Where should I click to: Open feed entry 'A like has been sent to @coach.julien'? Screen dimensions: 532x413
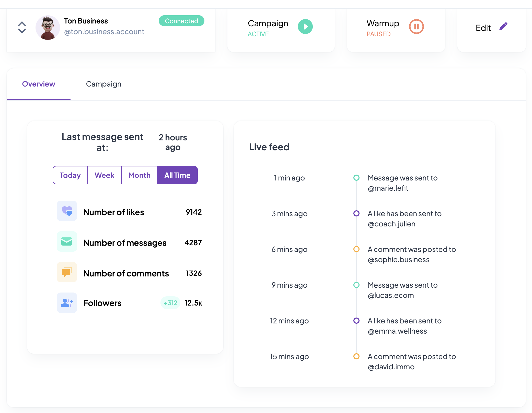click(x=405, y=219)
